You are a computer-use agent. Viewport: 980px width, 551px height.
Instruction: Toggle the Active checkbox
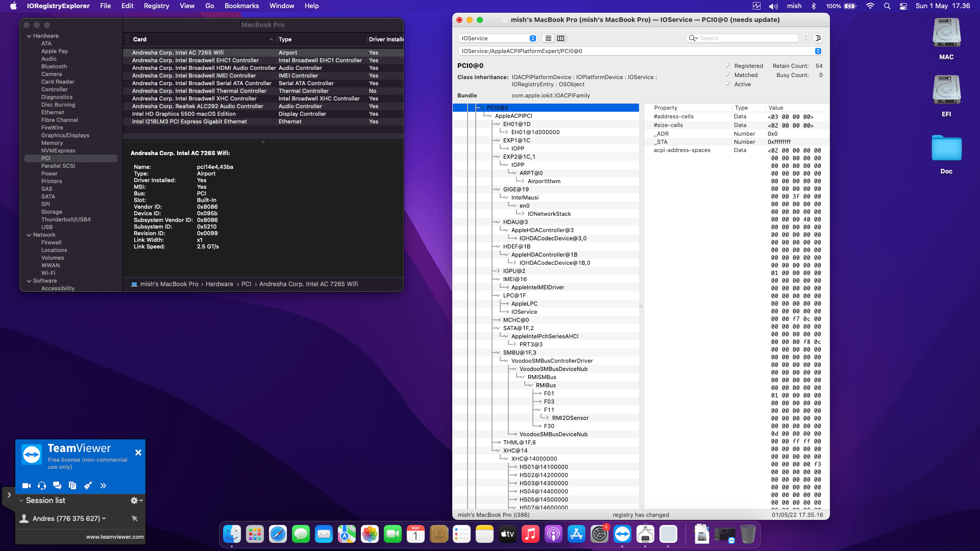[728, 84]
